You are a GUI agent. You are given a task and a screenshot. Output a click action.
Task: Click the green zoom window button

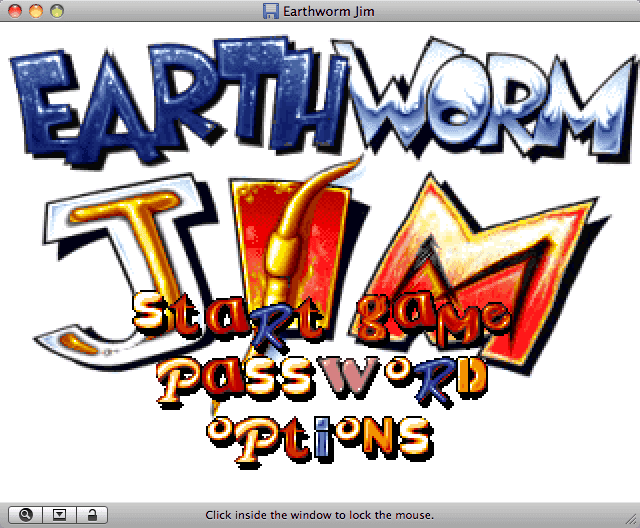coord(57,11)
